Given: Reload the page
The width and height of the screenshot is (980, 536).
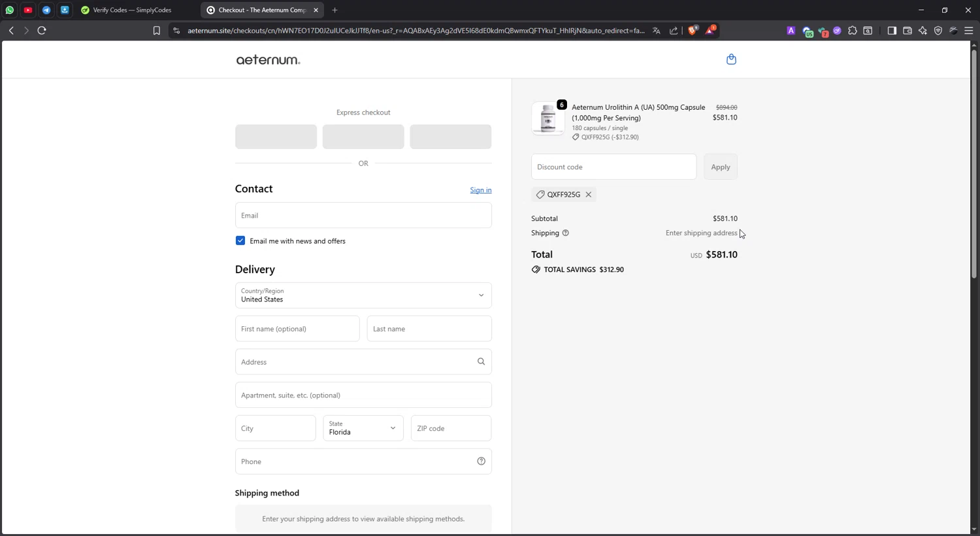Looking at the screenshot, I should click(x=42, y=31).
